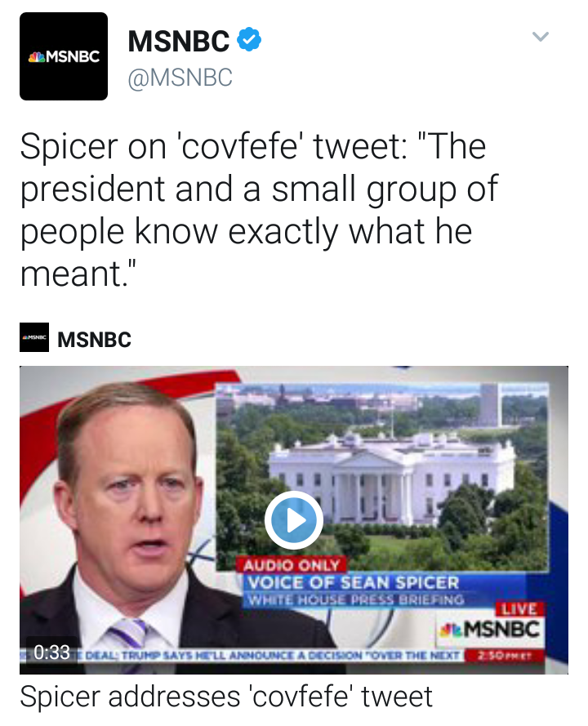Click the news ticker at video bottom
Image resolution: width=588 pixels, height=726 pixels.
pos(269,655)
